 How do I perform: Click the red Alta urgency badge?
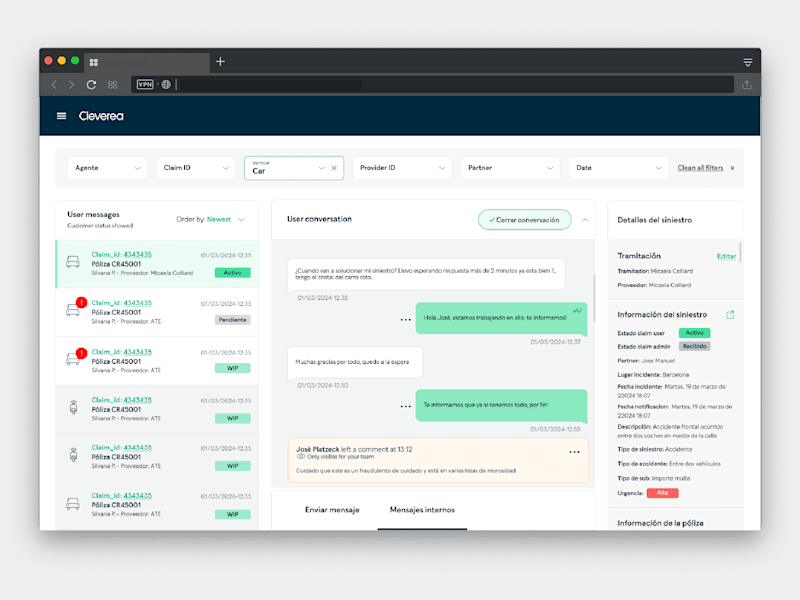662,493
